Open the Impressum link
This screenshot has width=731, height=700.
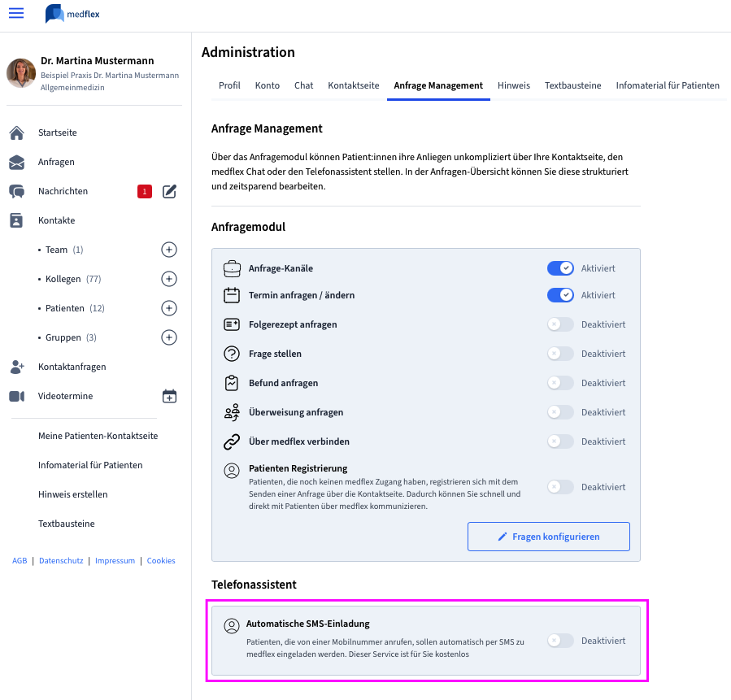click(115, 561)
